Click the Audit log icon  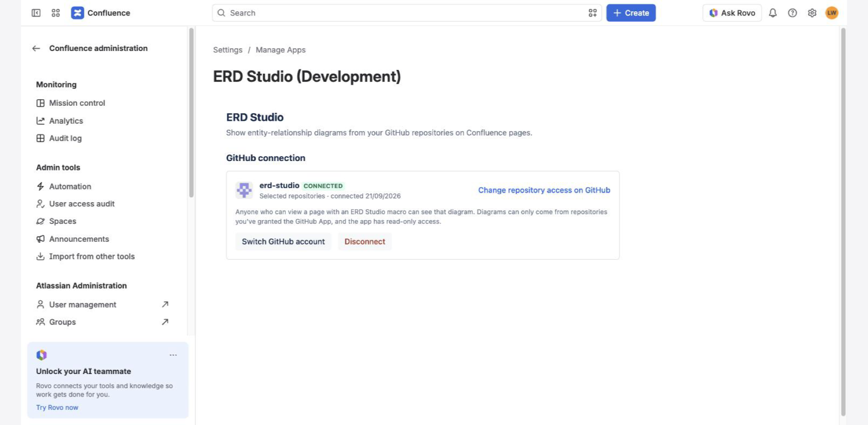[x=41, y=138]
